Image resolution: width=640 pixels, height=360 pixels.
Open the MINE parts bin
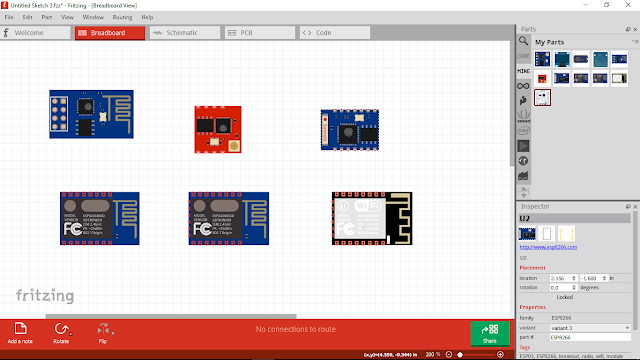click(523, 71)
